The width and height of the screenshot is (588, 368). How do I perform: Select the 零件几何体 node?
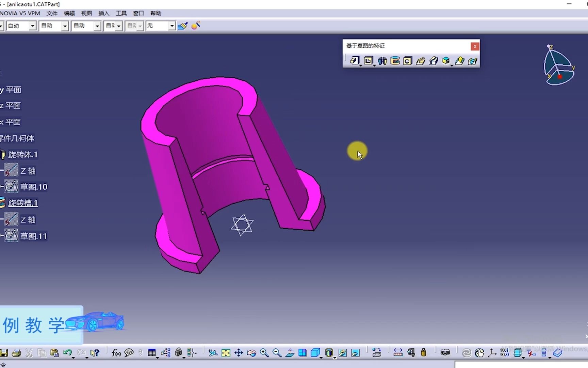tap(17, 138)
